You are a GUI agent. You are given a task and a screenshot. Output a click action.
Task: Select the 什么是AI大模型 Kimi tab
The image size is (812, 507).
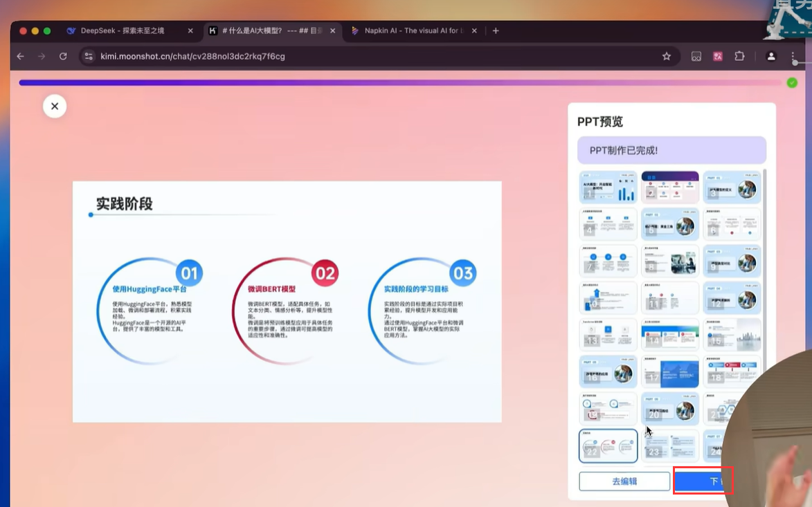[x=272, y=31]
